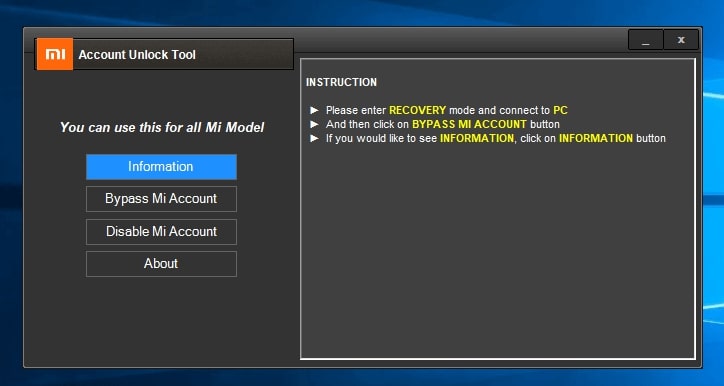Minimize the Account Unlock Tool window
This screenshot has height=386, width=724.
tap(646, 40)
